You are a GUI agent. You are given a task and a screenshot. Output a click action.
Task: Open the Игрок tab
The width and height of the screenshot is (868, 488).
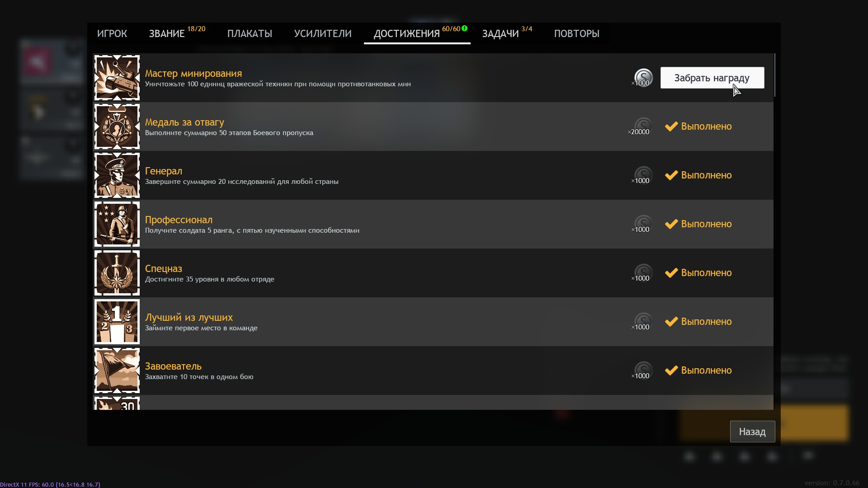pos(112,34)
